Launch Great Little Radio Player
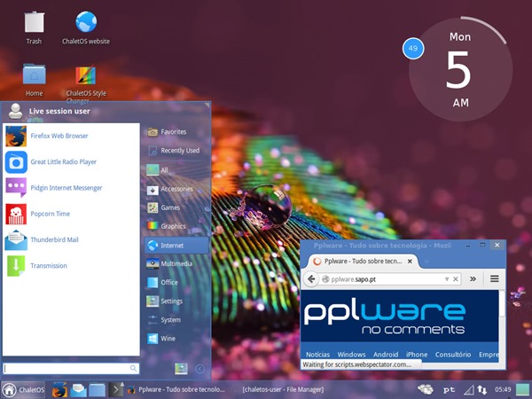This screenshot has height=399, width=532. [x=71, y=162]
